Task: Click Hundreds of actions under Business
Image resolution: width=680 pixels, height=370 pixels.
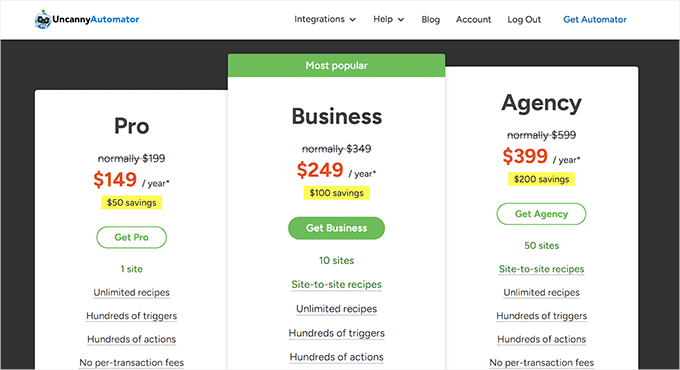Action: click(337, 357)
